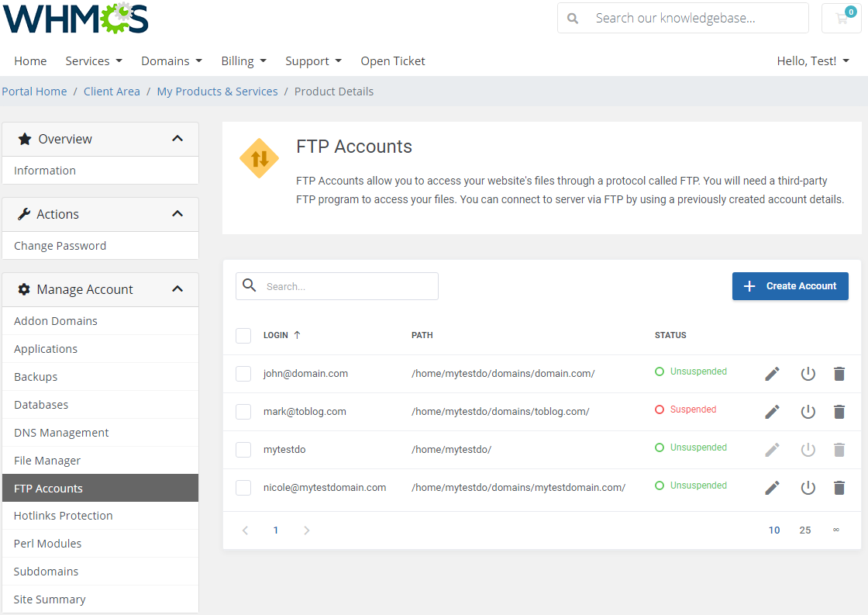Click the knowledgebase search field

click(683, 19)
